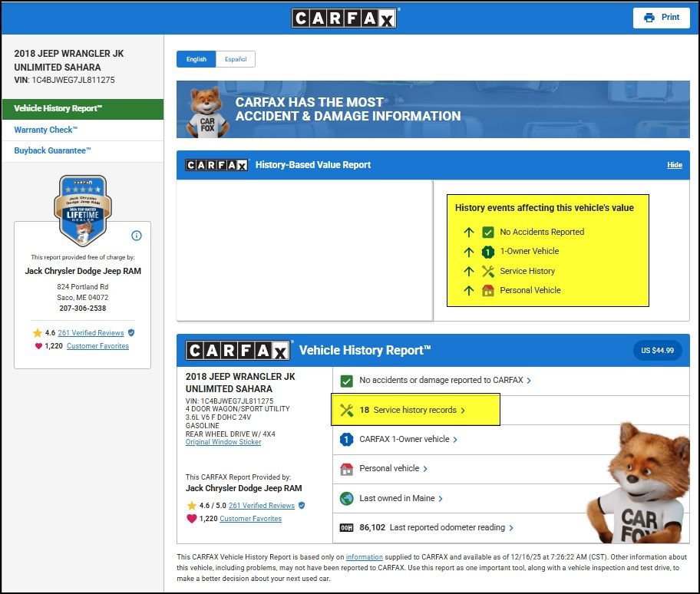Click the info icon on dealer card
Viewport: 700px width, 594px height.
[x=137, y=236]
